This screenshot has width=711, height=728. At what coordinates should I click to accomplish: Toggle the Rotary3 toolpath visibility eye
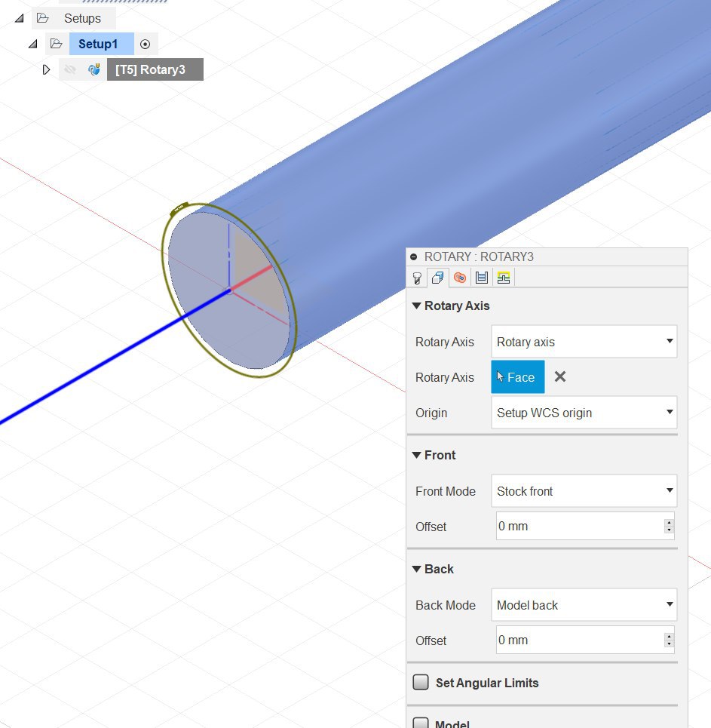click(x=70, y=69)
